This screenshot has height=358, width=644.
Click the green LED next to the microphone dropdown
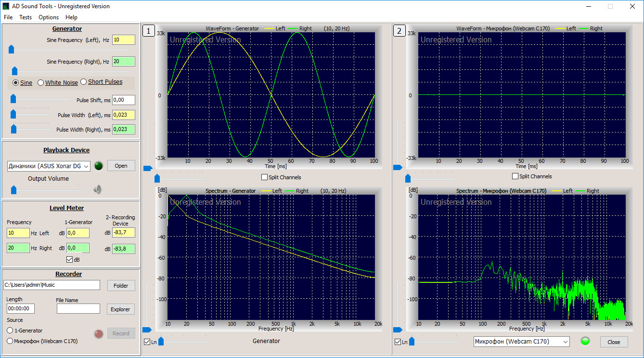pyautogui.click(x=585, y=341)
